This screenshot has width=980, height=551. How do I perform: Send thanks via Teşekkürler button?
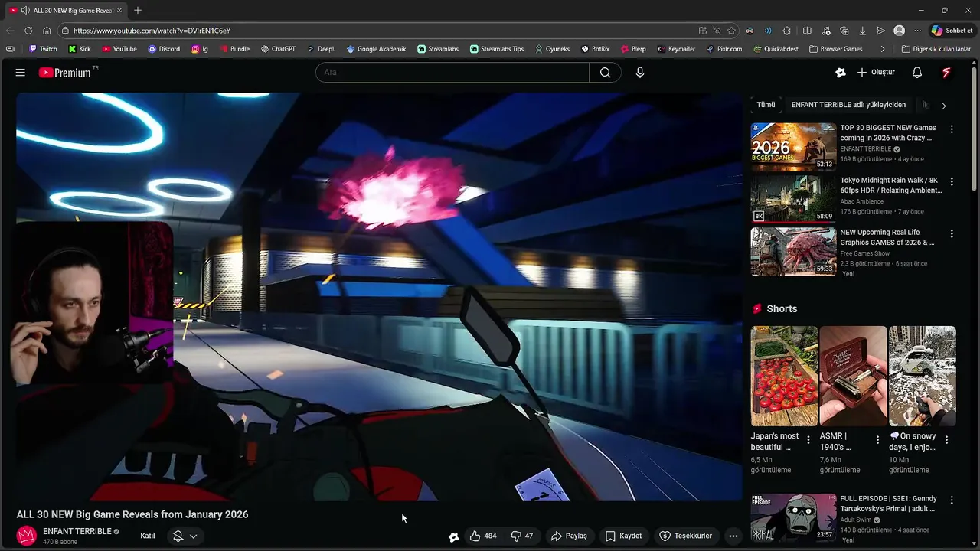point(686,536)
